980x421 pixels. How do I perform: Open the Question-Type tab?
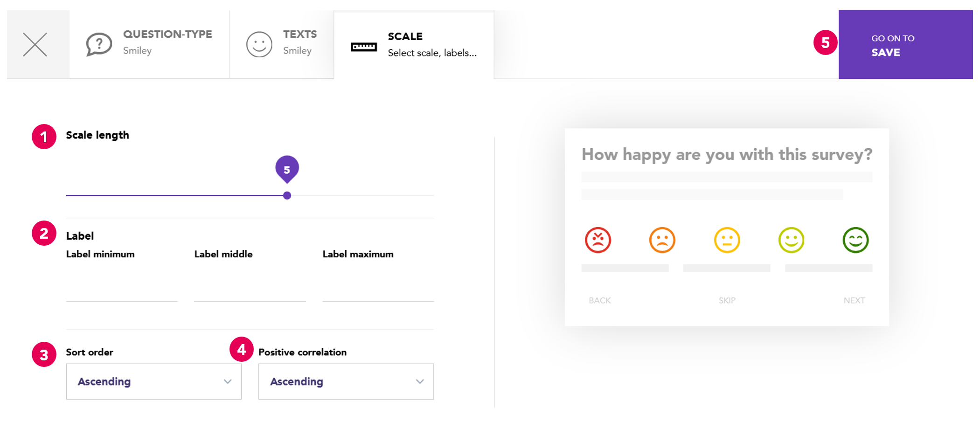tap(149, 45)
